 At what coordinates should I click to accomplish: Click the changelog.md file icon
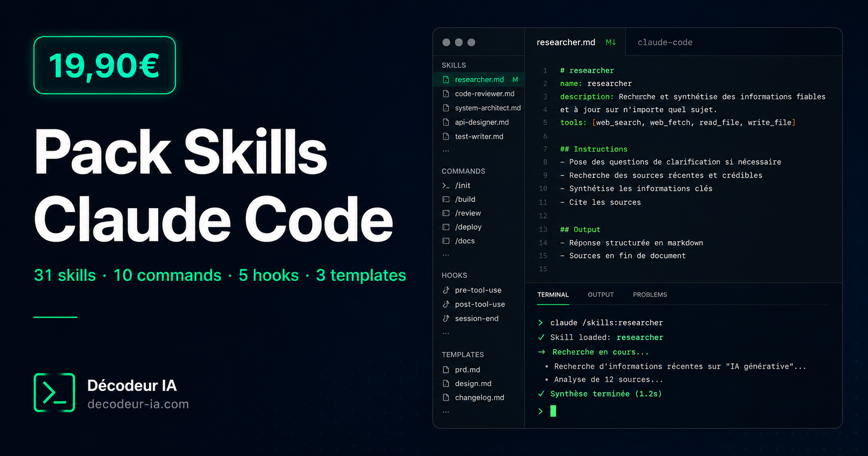click(x=446, y=398)
